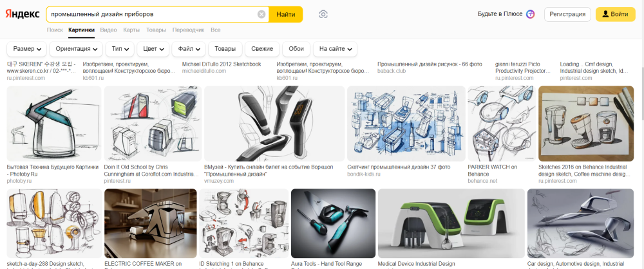
Task: Expand the Цвет filter dropdown
Action: click(153, 49)
